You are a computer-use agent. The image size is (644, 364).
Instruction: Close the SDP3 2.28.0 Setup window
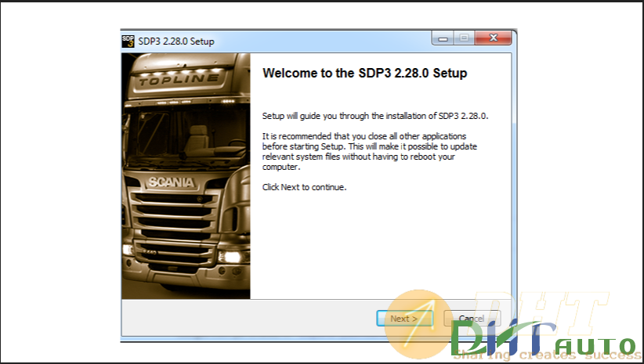493,38
